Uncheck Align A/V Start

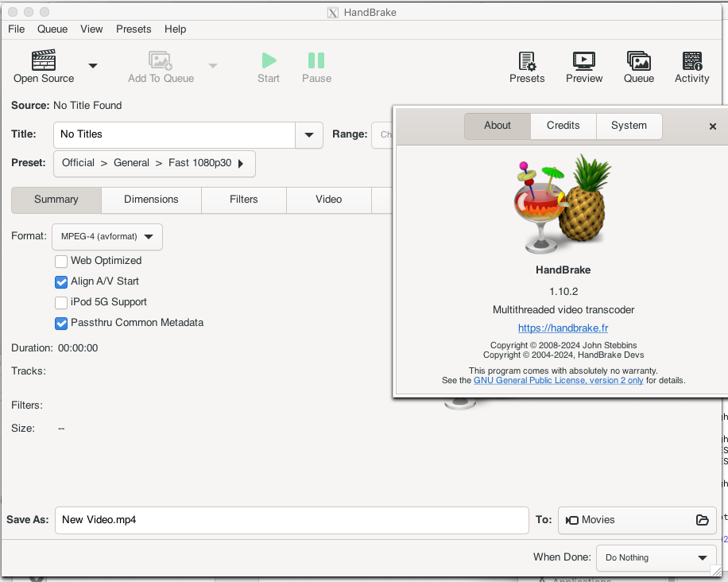point(61,282)
